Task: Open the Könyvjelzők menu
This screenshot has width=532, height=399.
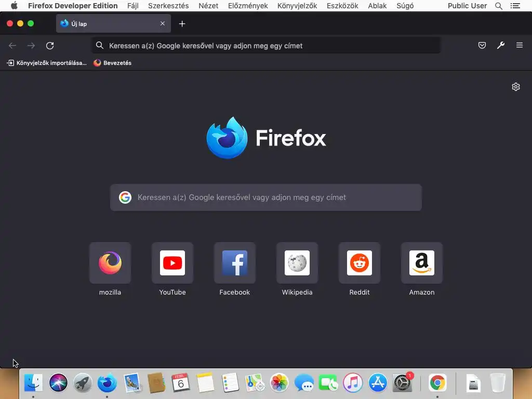Action: click(x=297, y=6)
